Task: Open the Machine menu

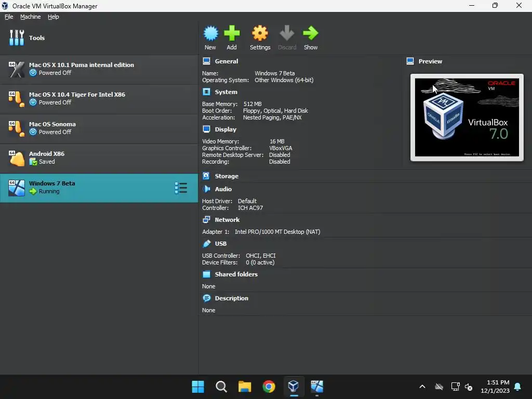Action: click(31, 17)
